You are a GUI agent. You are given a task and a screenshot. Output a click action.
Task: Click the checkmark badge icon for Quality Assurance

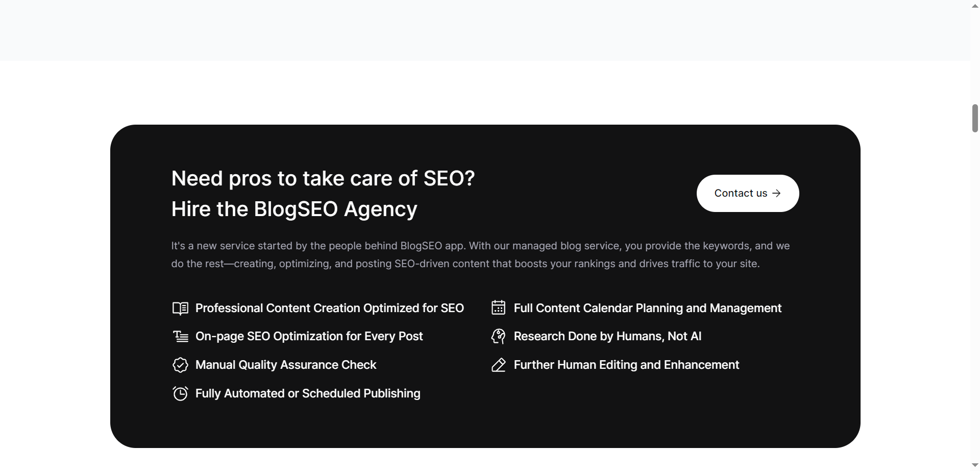(180, 365)
